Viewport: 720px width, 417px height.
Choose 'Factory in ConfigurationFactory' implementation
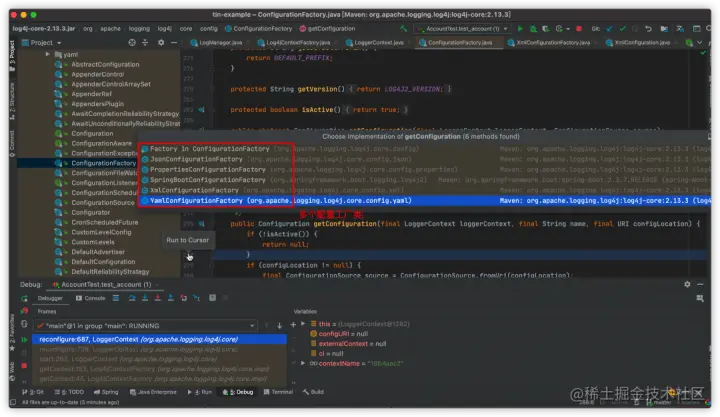click(x=425, y=149)
